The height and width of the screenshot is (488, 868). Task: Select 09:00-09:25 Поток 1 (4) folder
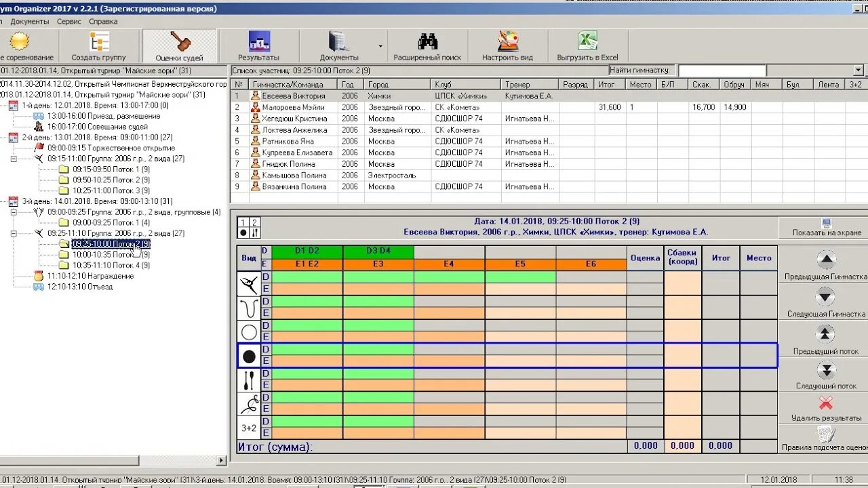coord(111,222)
